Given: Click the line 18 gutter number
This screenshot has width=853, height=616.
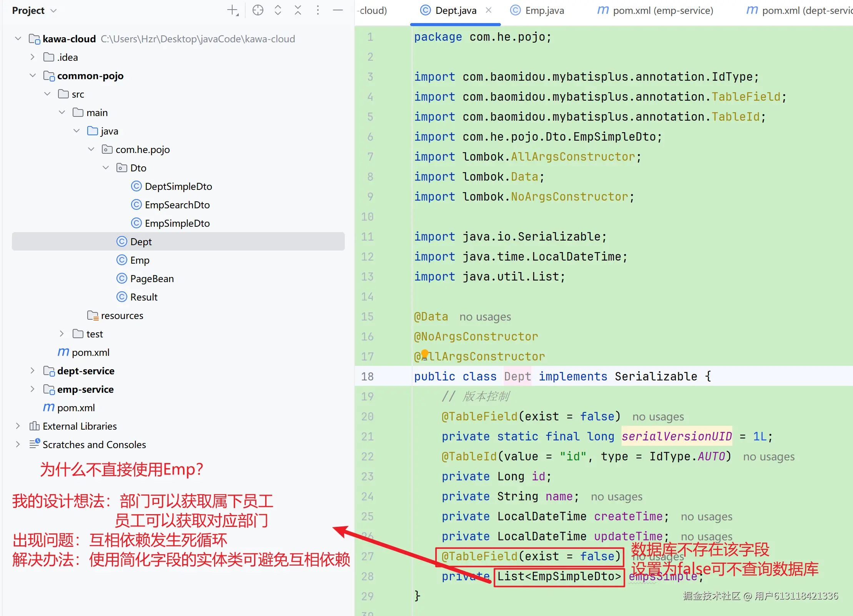Looking at the screenshot, I should [x=367, y=377].
